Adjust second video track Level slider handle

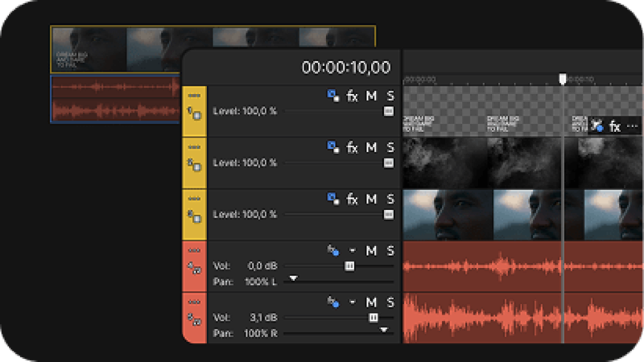[389, 163]
